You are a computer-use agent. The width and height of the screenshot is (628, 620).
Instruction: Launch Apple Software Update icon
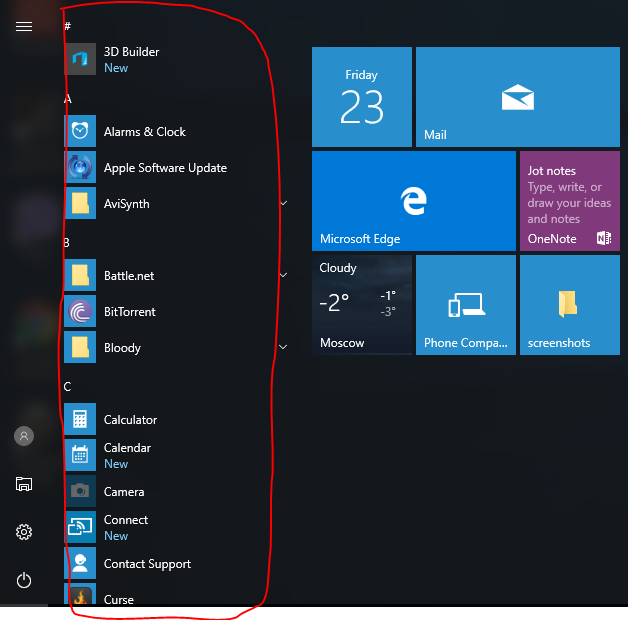click(80, 167)
